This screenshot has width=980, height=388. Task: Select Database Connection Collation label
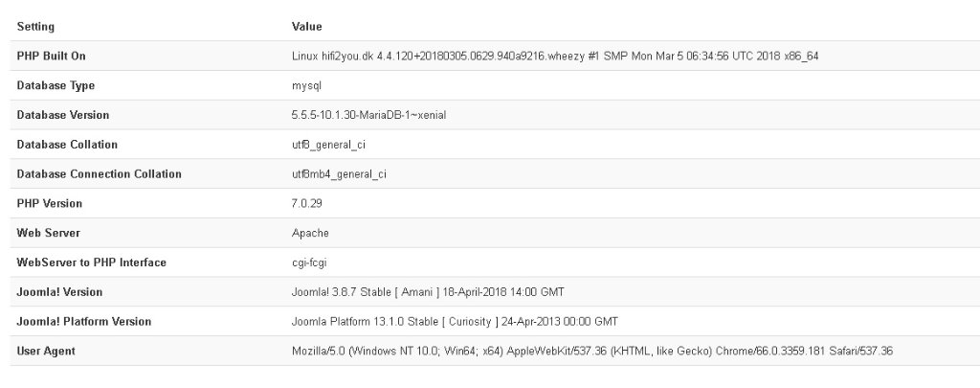pyautogui.click(x=100, y=174)
